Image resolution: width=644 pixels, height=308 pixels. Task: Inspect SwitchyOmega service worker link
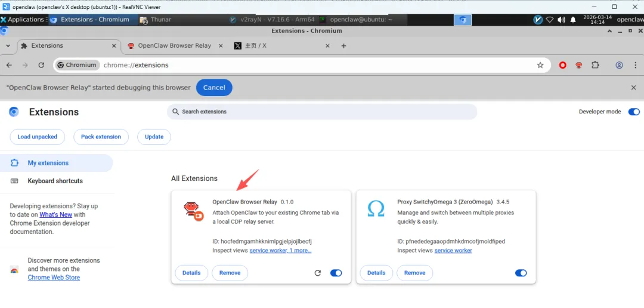click(453, 251)
